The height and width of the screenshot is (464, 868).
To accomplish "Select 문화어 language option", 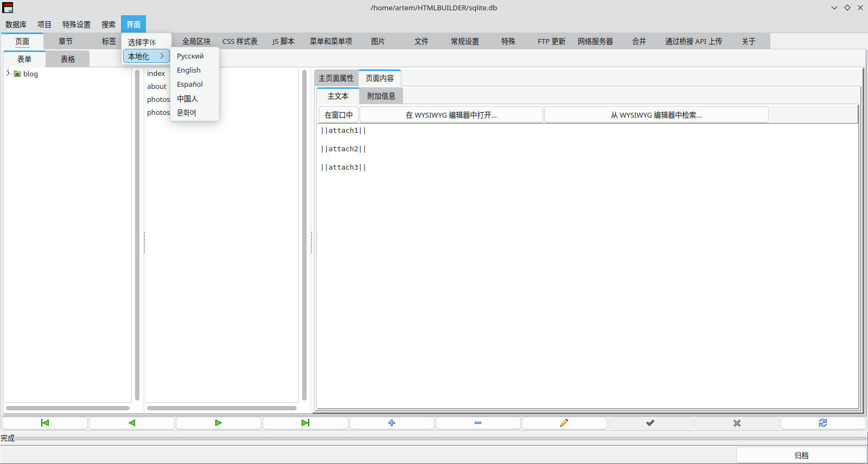I will click(x=194, y=113).
